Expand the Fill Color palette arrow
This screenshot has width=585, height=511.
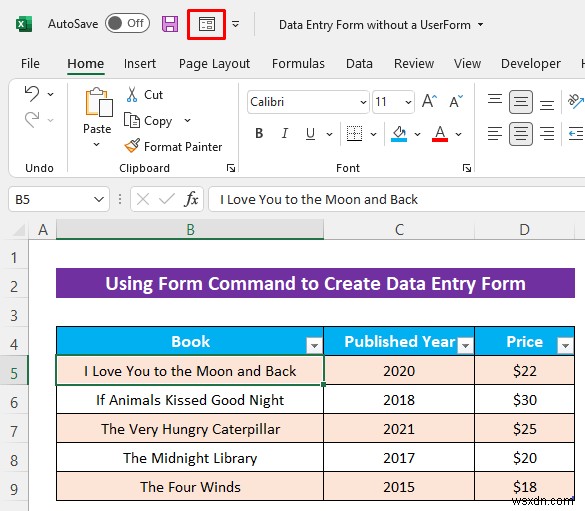tap(417, 134)
